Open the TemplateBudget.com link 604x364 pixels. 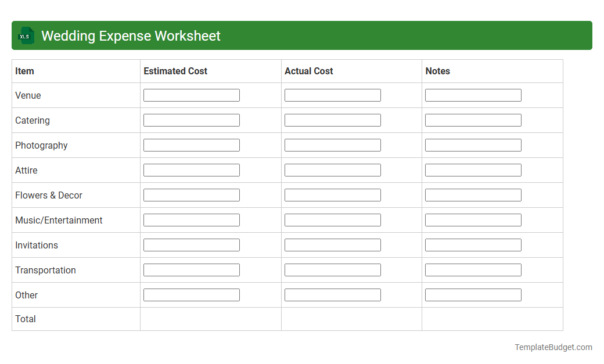click(553, 347)
